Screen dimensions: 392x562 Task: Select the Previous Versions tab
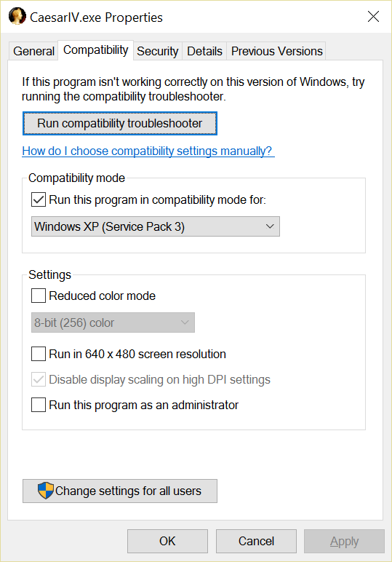click(x=276, y=51)
